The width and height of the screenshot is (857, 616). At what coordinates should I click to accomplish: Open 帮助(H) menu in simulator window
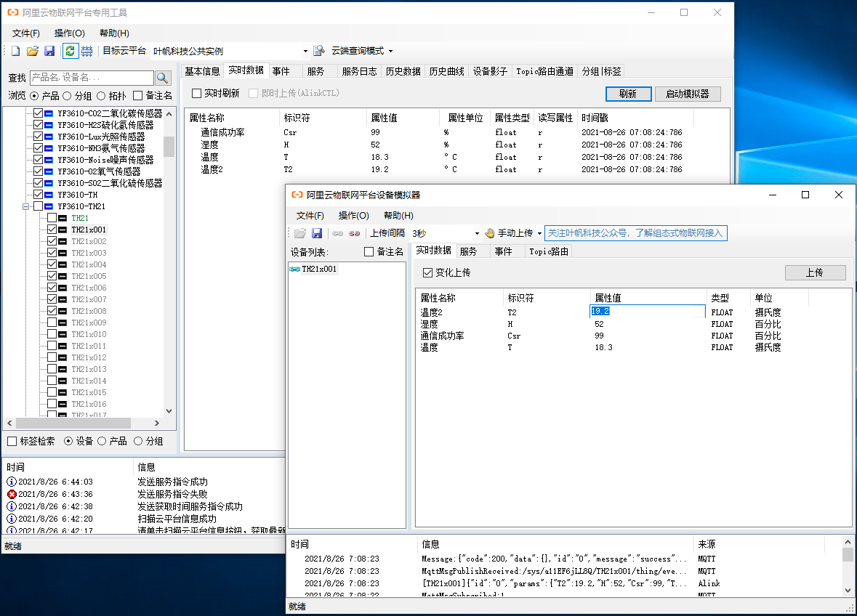tap(398, 216)
